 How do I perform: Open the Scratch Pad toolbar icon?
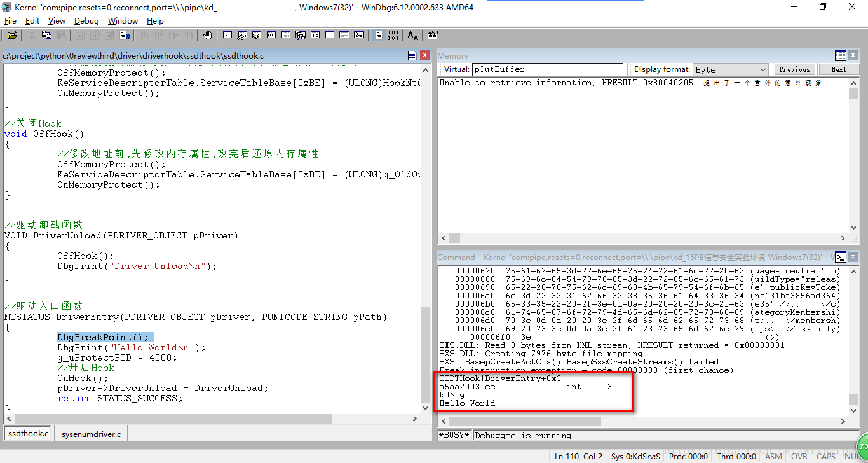[330, 35]
